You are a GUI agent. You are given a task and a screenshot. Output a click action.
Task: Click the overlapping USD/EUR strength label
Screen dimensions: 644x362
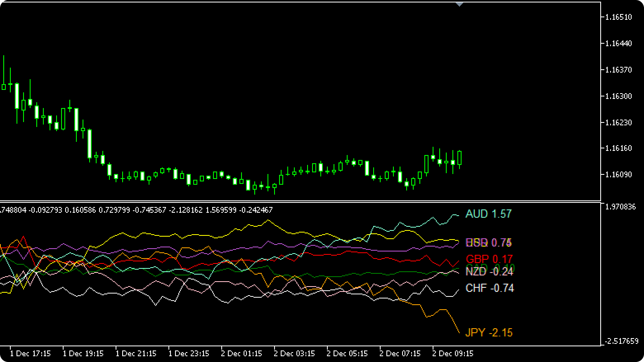[x=488, y=243]
